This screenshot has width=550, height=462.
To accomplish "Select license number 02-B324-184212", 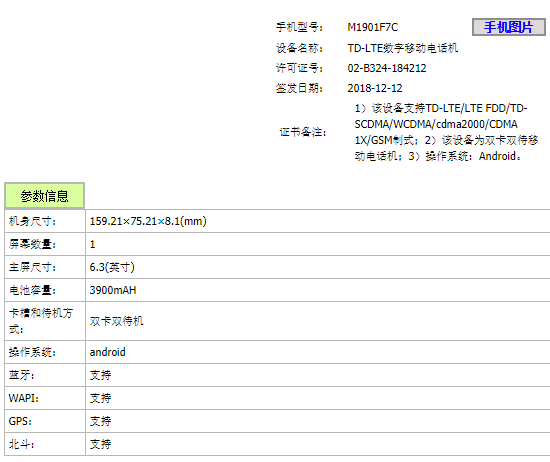I will pos(387,68).
